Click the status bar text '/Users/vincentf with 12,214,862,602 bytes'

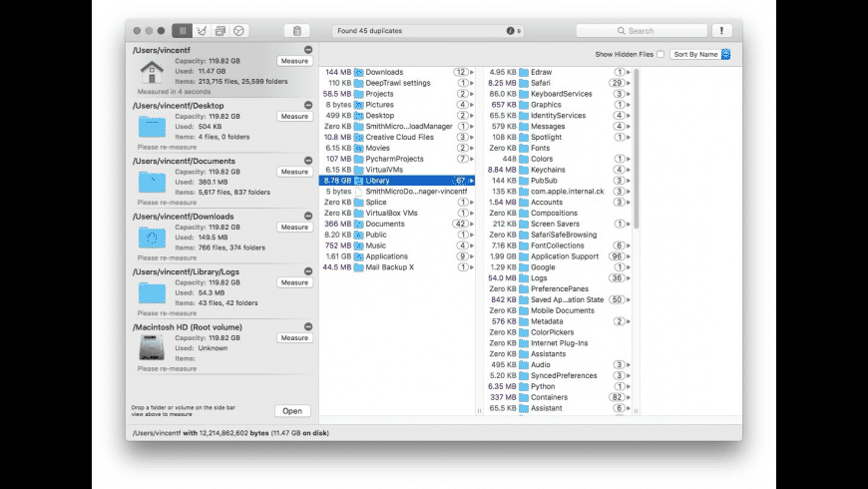(201, 433)
